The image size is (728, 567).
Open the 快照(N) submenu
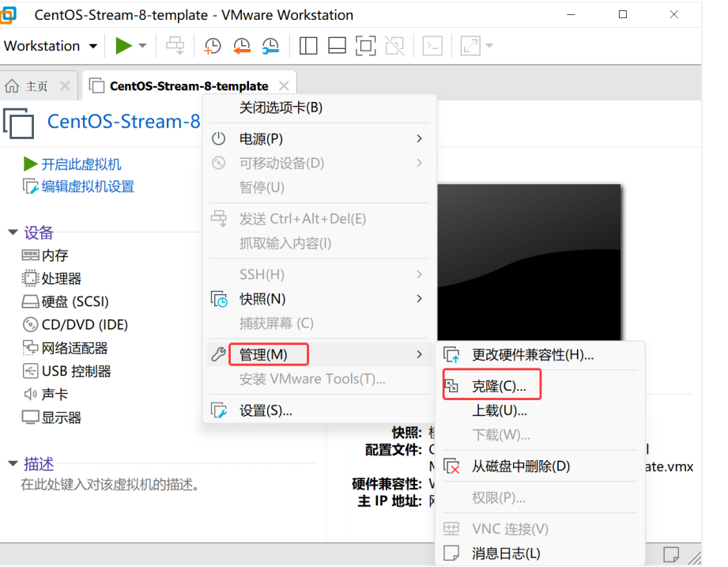pos(319,299)
